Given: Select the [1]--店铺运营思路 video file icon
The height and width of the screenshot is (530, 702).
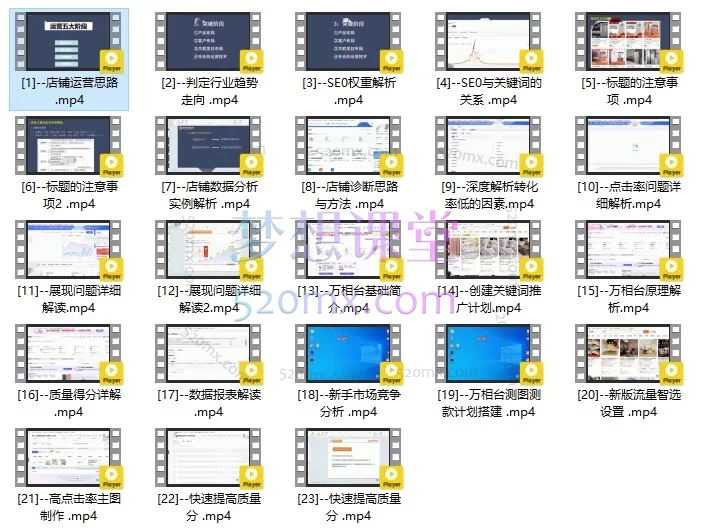Looking at the screenshot, I should coord(69,42).
